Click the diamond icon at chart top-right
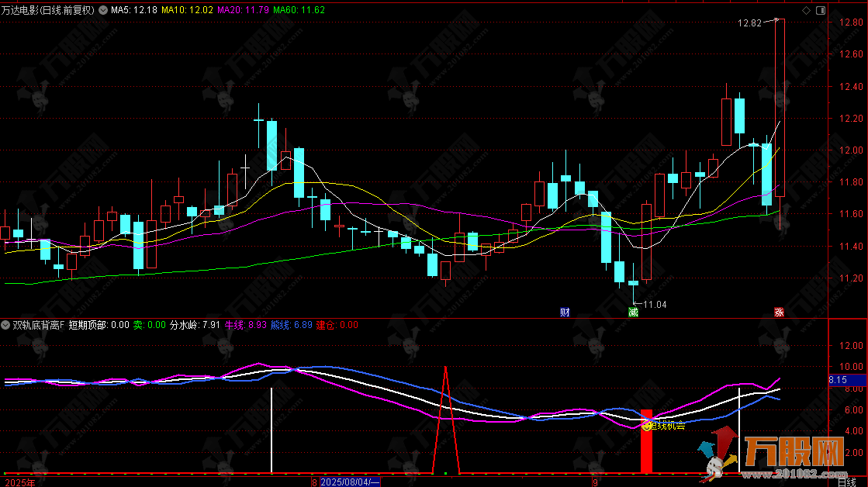Viewport: 868px width, 487px height. click(x=806, y=11)
